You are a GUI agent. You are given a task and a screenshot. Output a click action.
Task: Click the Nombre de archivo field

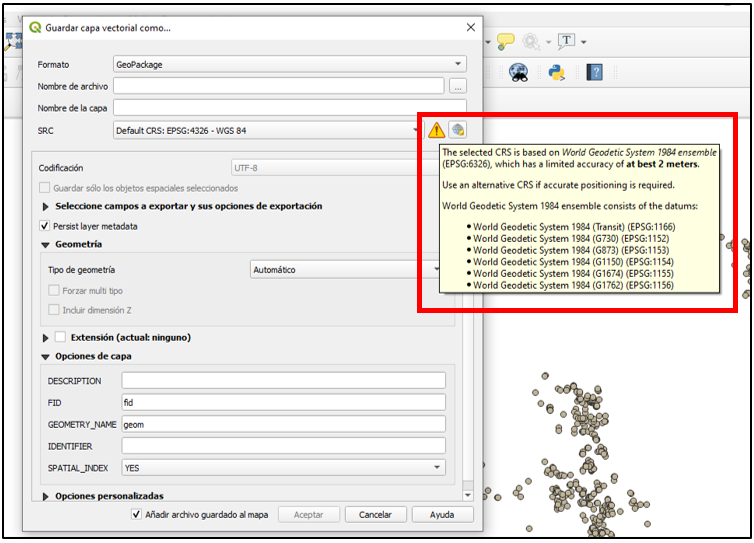278,86
